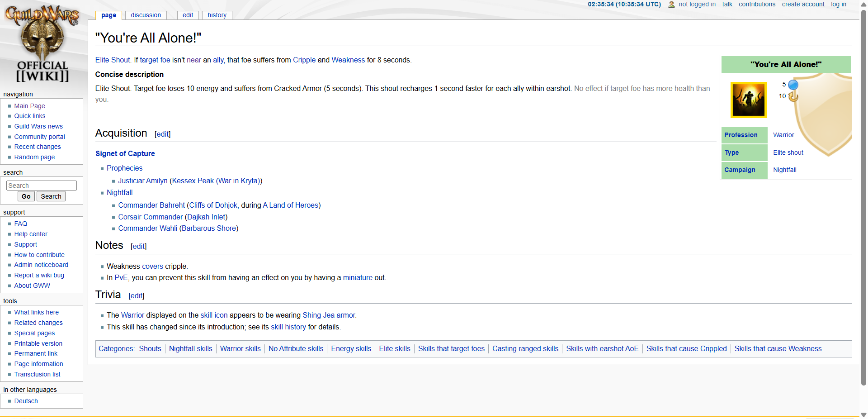The width and height of the screenshot is (868, 419).
Task: Switch to the discussion tab
Action: 146,15
